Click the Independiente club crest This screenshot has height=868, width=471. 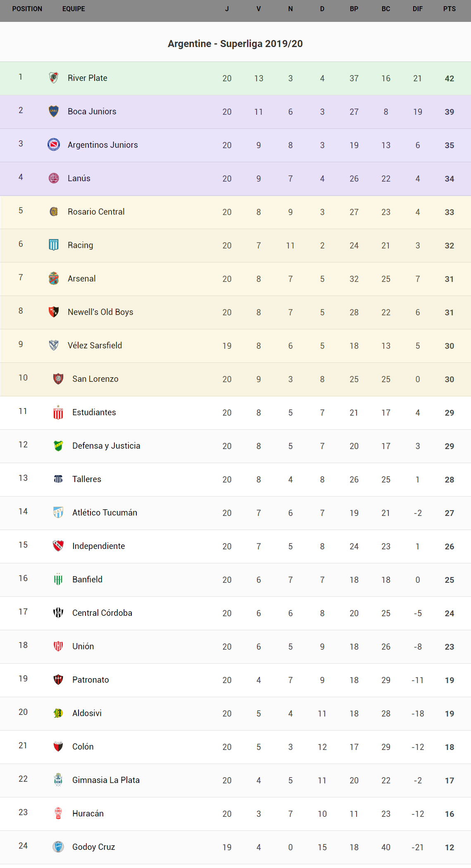pyautogui.click(x=58, y=546)
